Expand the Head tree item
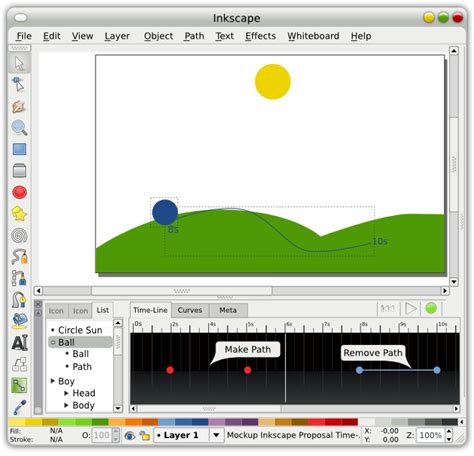The height and width of the screenshot is (456, 474). coord(66,393)
